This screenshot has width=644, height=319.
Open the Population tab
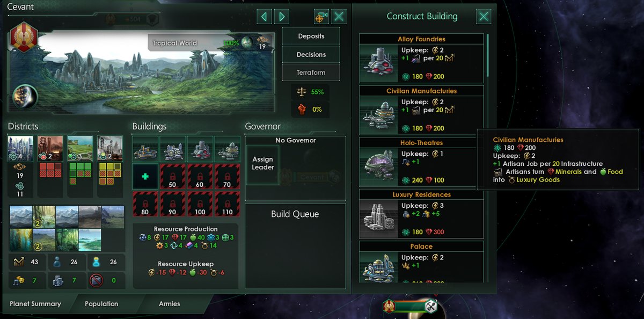(101, 303)
